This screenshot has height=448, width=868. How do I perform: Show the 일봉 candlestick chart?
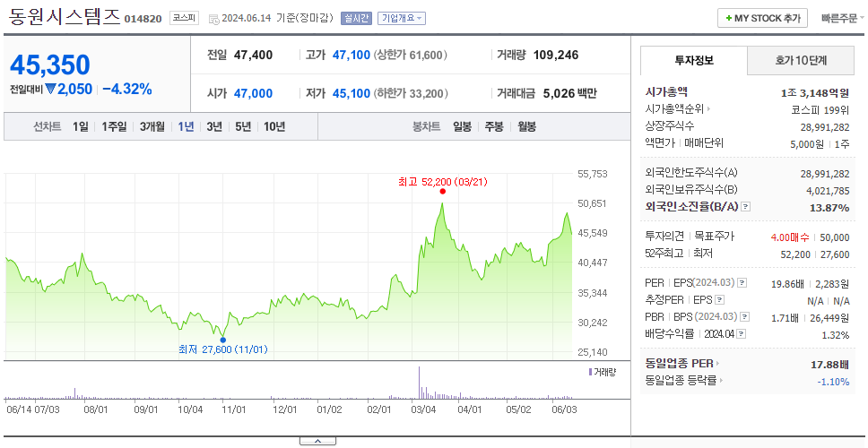462,126
